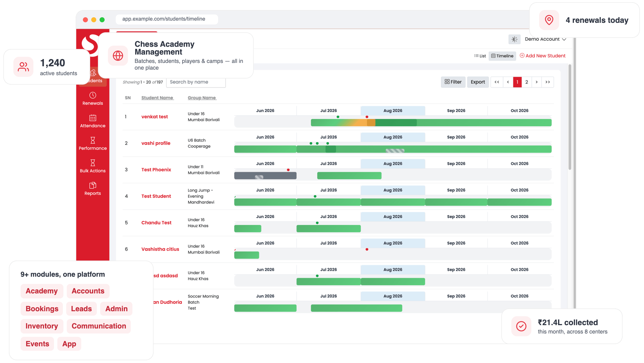Image resolution: width=644 pixels, height=363 pixels.
Task: Switch to List view
Action: click(x=480, y=56)
